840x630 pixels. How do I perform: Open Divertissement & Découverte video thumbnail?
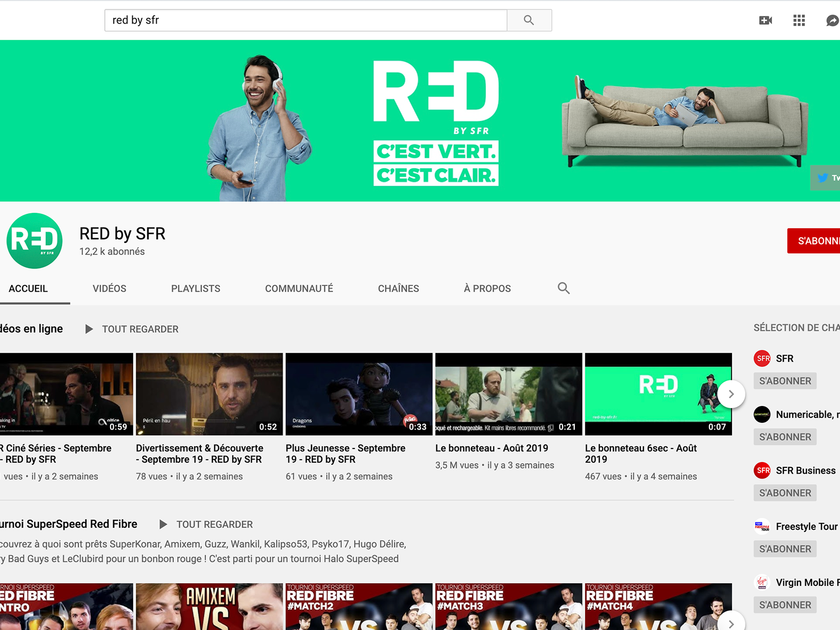coord(209,394)
